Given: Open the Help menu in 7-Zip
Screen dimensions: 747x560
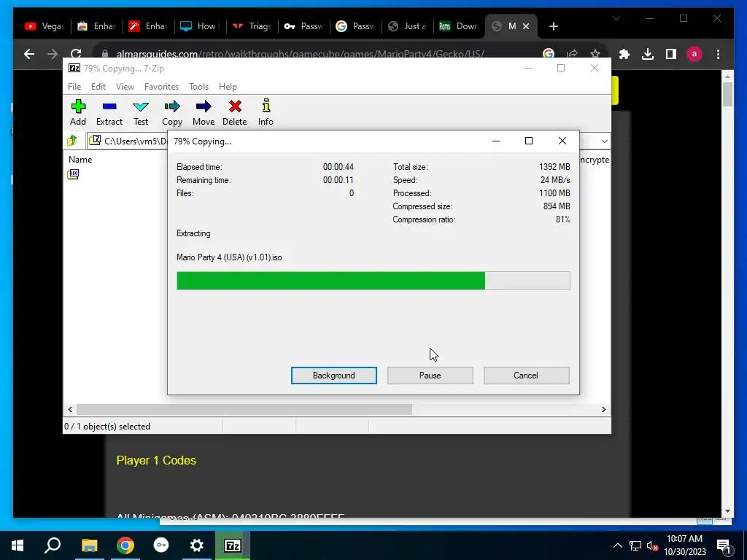Looking at the screenshot, I should click(228, 87).
